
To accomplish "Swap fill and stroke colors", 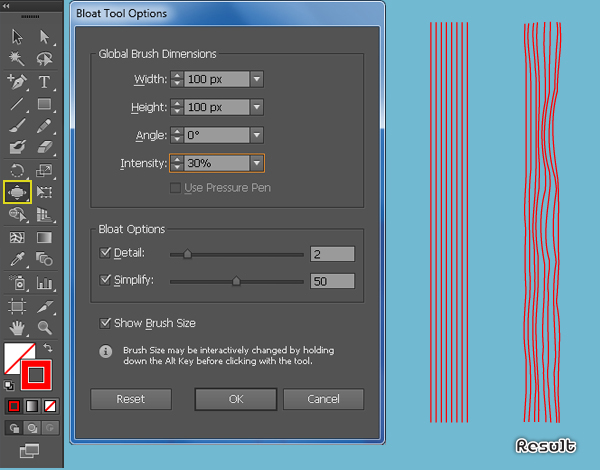I will point(47,347).
